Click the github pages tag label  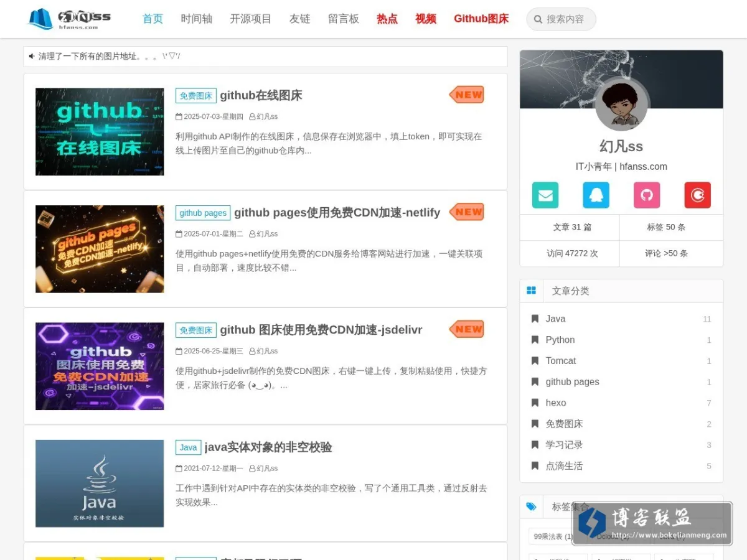click(203, 213)
